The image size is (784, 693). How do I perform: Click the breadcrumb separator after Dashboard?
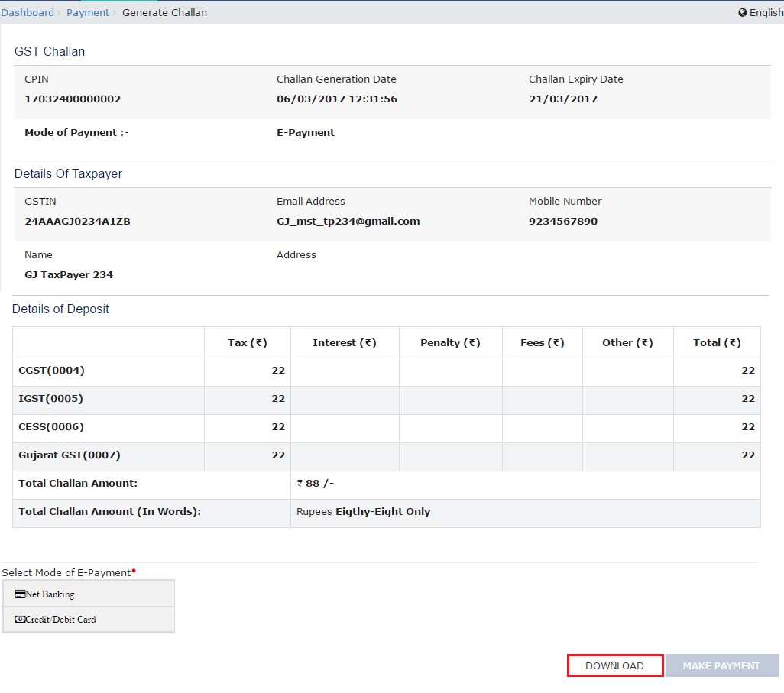click(59, 12)
